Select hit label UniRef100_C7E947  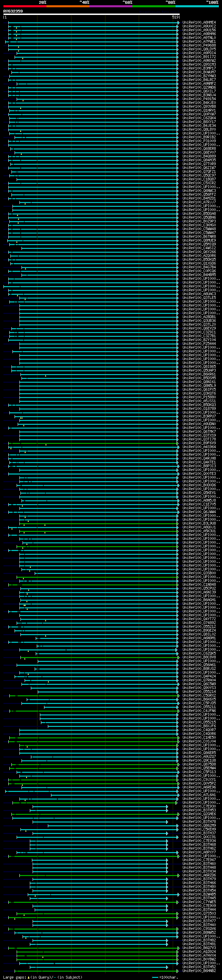click(x=199, y=860)
